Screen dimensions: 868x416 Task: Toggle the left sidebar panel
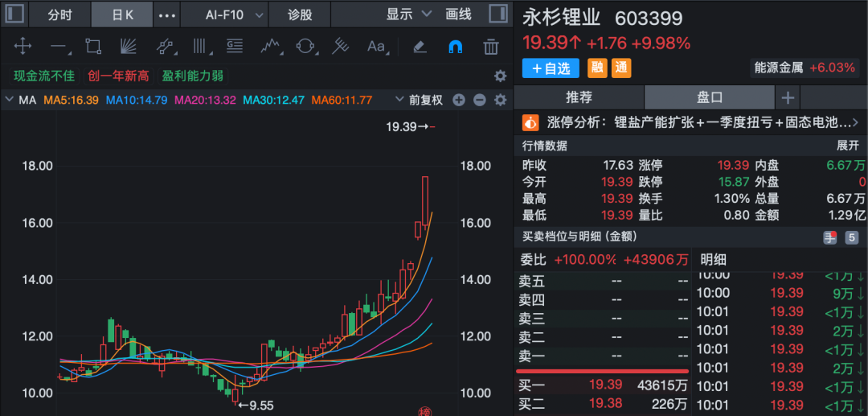(15, 14)
